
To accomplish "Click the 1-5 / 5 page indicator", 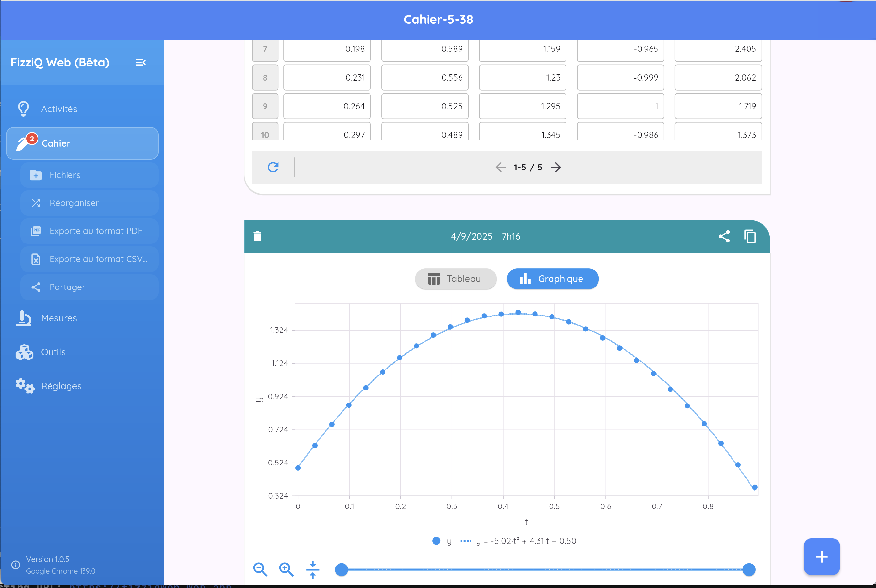I will [528, 167].
